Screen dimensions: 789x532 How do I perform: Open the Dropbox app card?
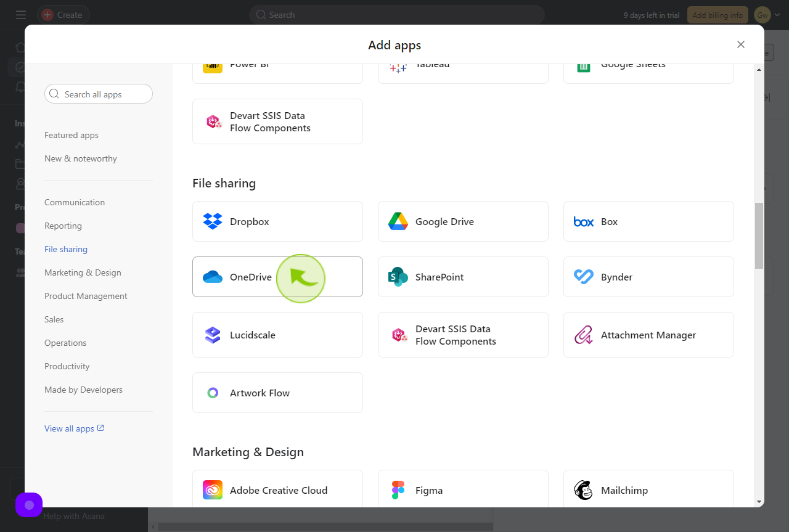pyautogui.click(x=277, y=221)
